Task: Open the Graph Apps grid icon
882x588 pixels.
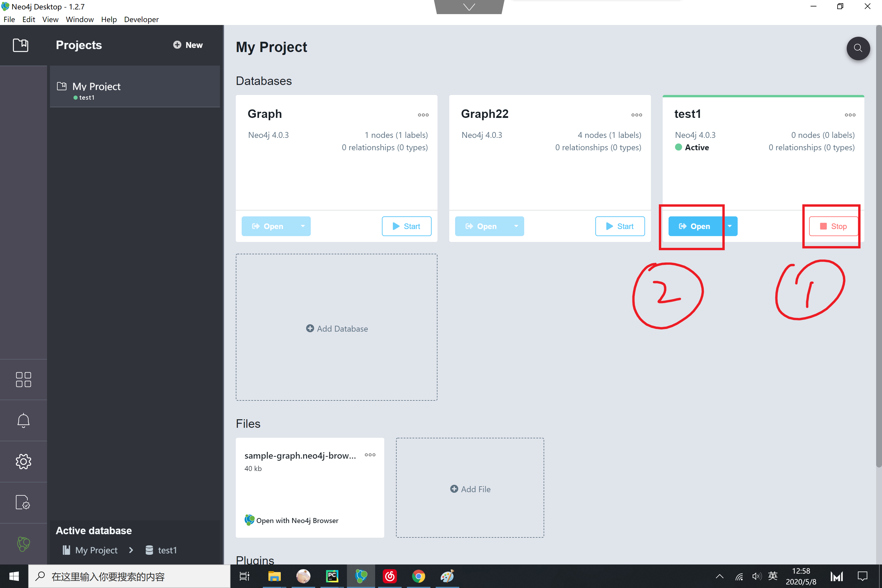Action: click(x=23, y=380)
